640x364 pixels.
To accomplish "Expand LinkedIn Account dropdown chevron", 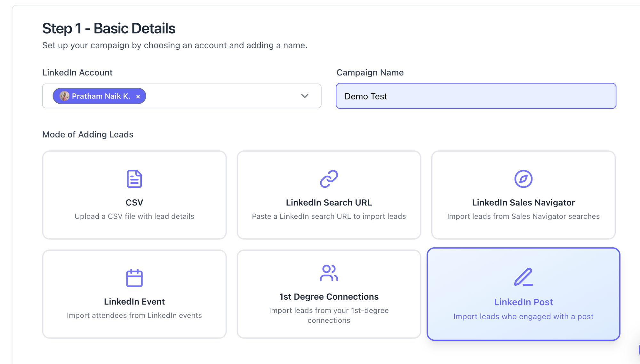I will (x=305, y=96).
